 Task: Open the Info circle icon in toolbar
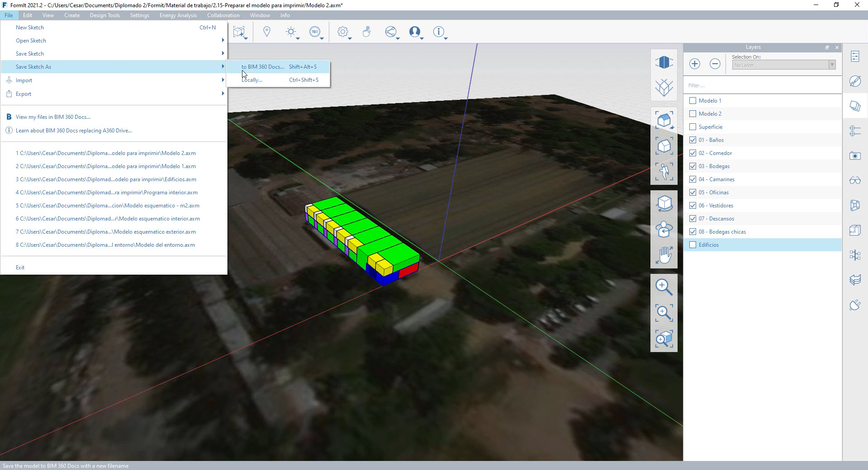[438, 32]
